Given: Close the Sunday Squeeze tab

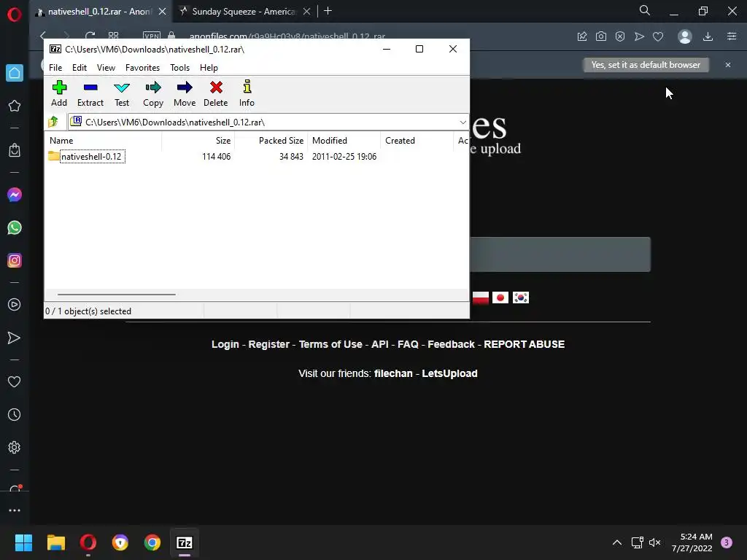Looking at the screenshot, I should tap(307, 12).
